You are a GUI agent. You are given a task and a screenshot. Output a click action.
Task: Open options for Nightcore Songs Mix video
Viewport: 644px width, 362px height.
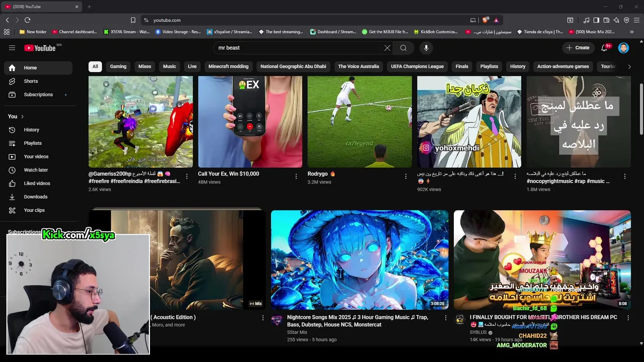[x=445, y=318]
